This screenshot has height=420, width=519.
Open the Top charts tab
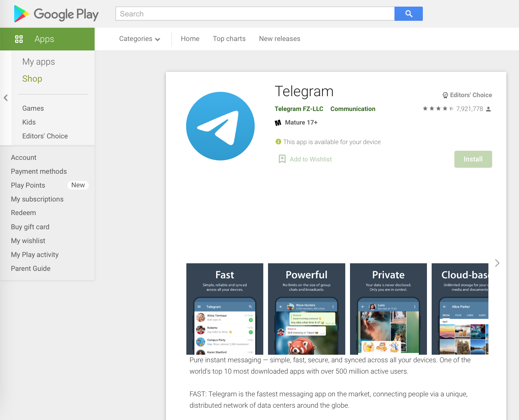point(229,39)
